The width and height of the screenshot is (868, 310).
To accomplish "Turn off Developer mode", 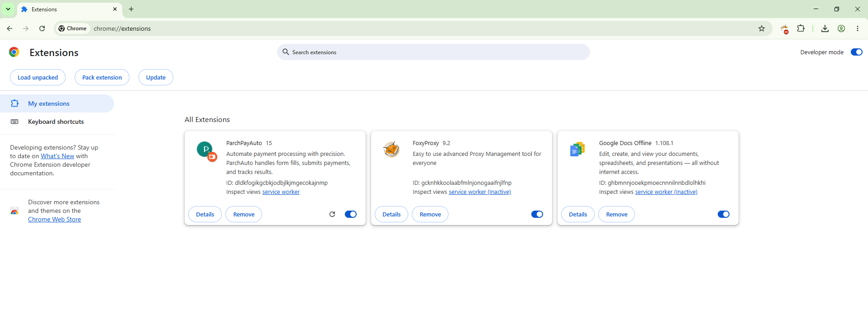I will 856,52.
